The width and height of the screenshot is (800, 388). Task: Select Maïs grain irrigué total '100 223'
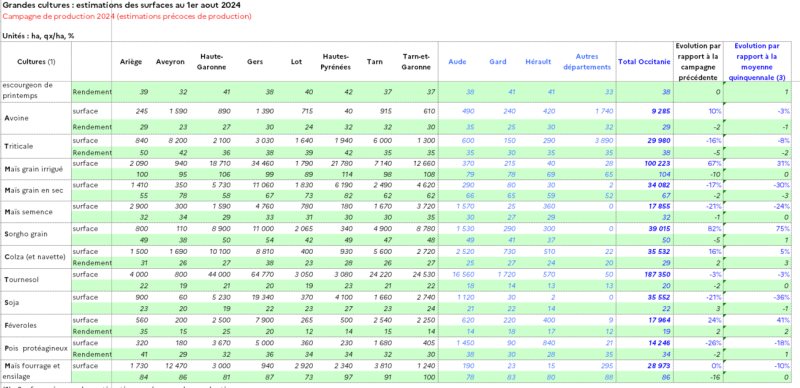point(656,163)
